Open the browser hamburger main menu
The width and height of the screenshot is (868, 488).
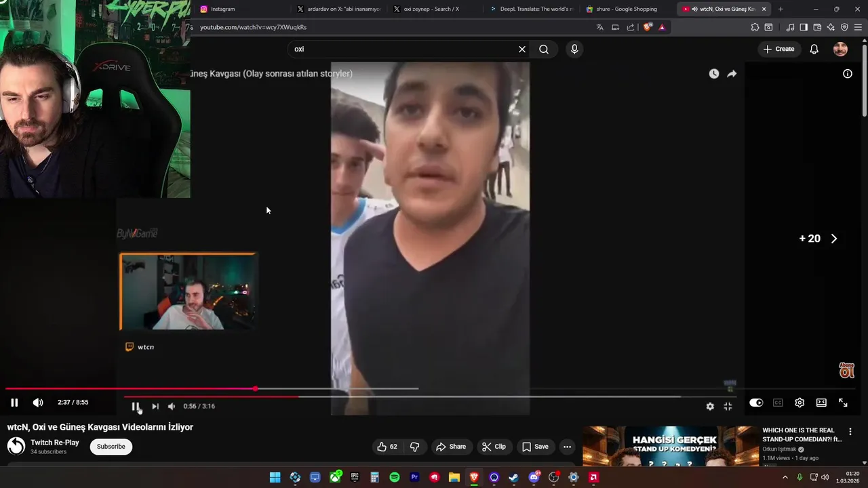point(858,27)
